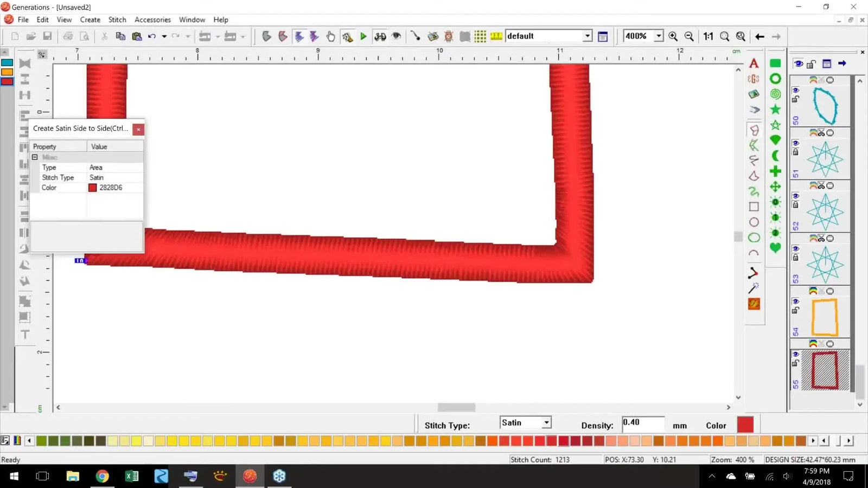
Task: Open the Stitch Type Satin dropdown
Action: 546,422
